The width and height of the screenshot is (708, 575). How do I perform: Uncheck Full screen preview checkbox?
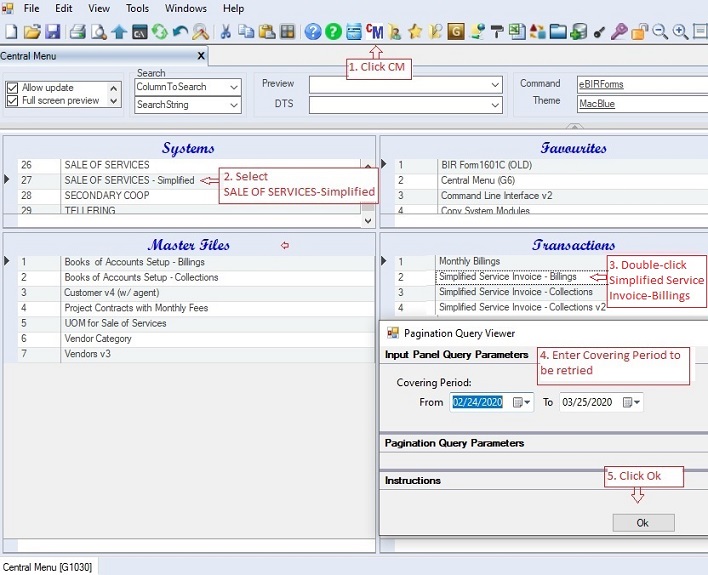[x=12, y=101]
